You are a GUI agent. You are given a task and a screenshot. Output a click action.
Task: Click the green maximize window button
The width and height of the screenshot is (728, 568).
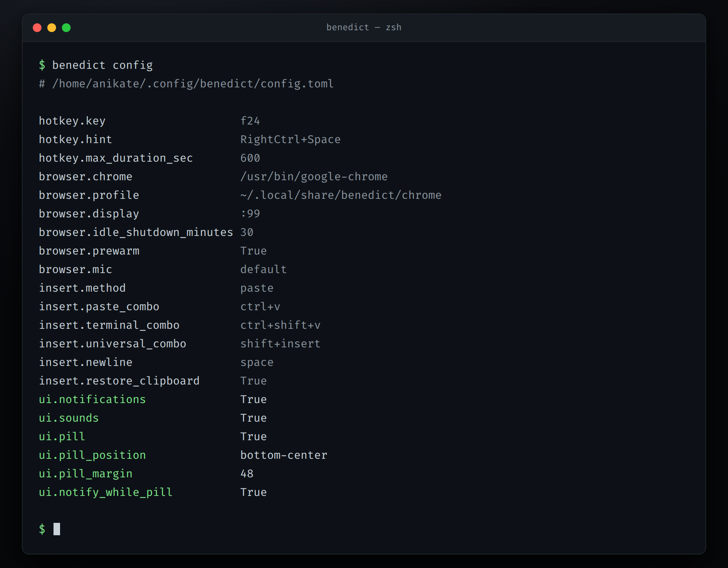point(66,28)
